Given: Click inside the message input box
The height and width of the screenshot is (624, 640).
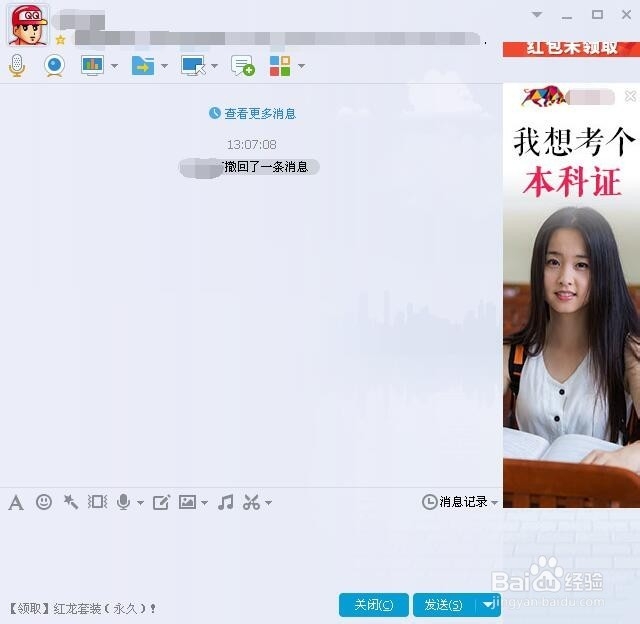Looking at the screenshot, I should click(249, 553).
